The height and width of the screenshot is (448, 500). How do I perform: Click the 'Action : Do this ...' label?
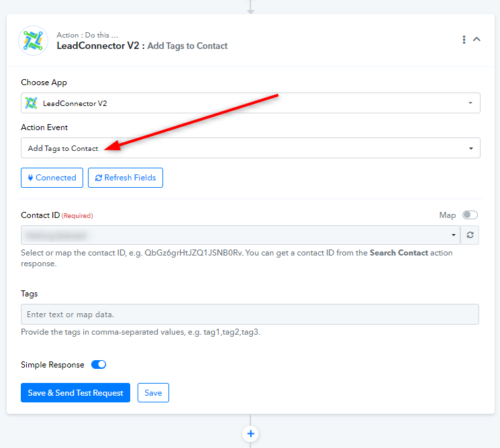(87, 35)
